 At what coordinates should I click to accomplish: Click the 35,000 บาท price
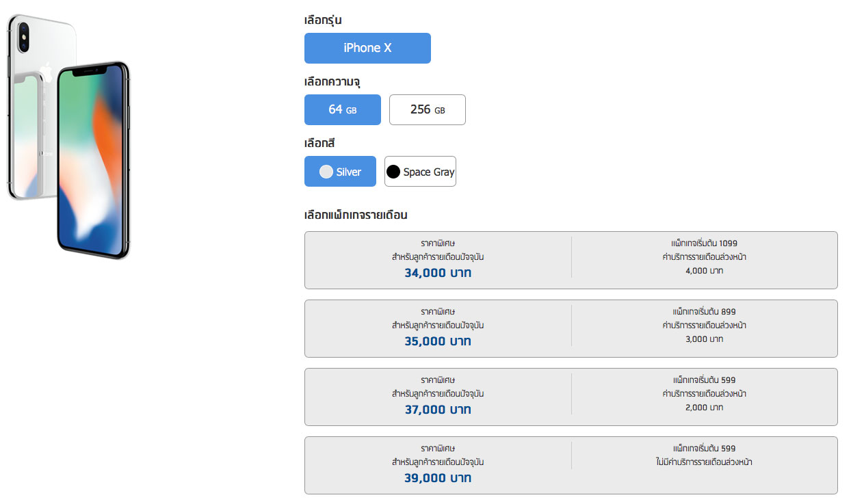tap(438, 341)
